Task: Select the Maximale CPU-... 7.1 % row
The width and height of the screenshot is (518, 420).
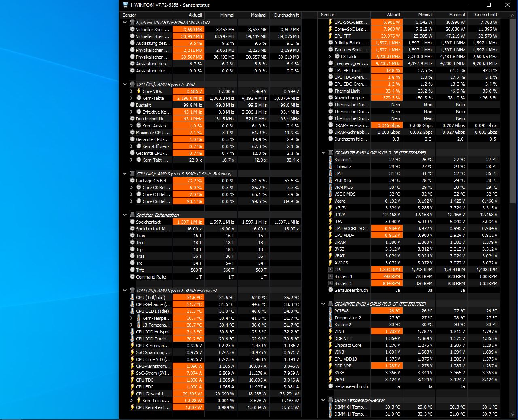Action: pyautogui.click(x=212, y=133)
